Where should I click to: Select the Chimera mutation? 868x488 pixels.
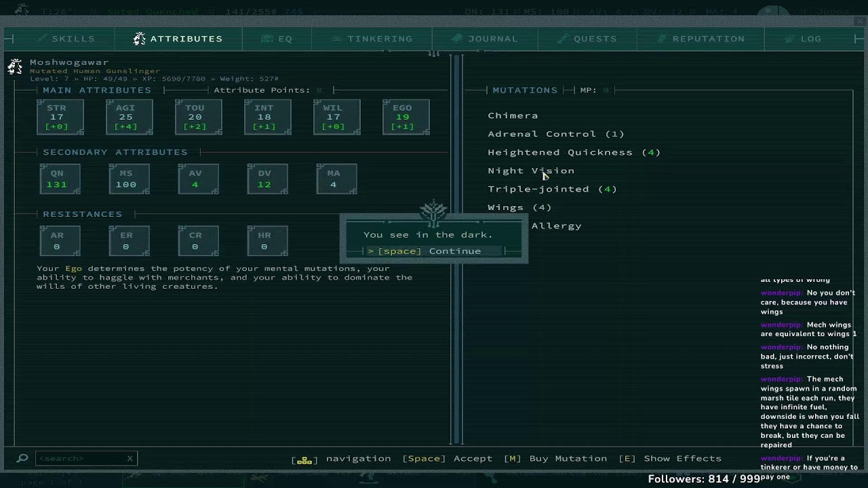coord(513,116)
